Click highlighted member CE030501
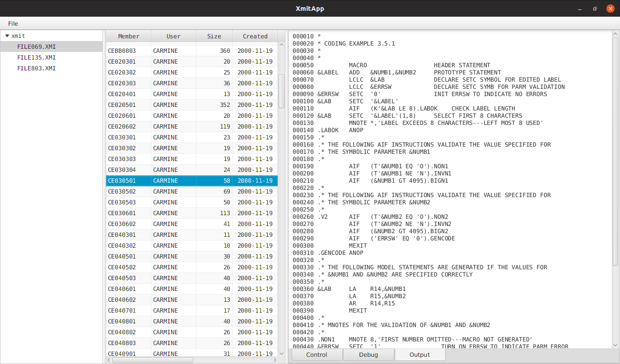The width and height of the screenshot is (620, 364). pyautogui.click(x=192, y=180)
